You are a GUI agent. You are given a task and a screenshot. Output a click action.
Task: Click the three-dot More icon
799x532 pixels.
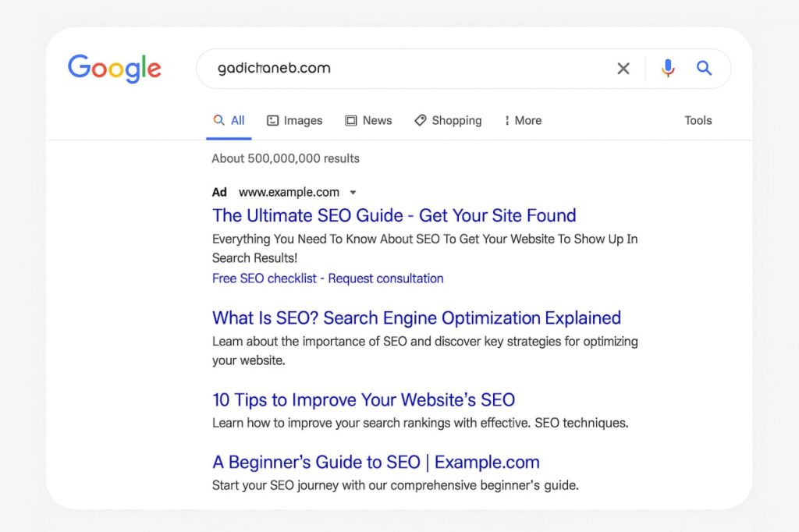pos(507,121)
